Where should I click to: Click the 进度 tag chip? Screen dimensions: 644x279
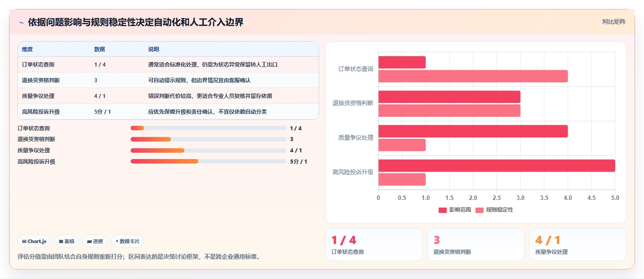pos(95,241)
